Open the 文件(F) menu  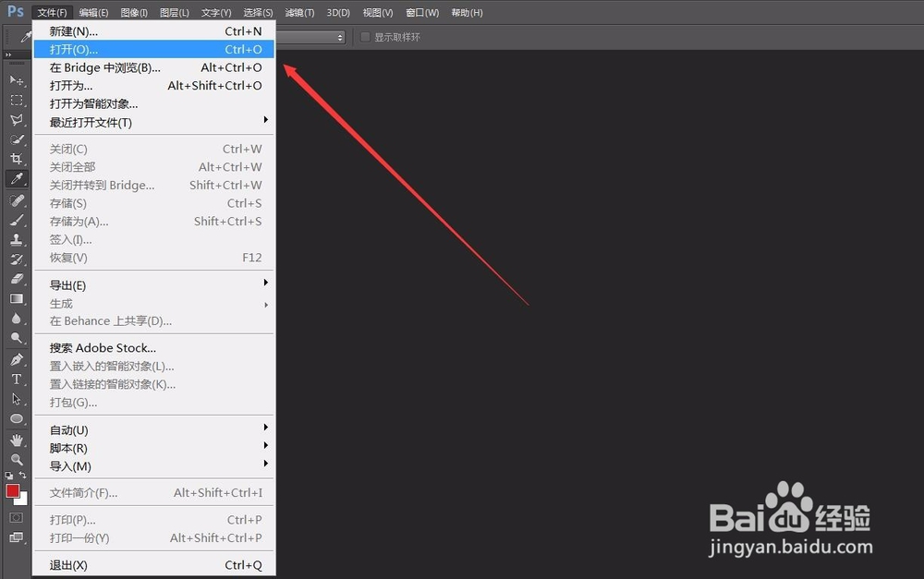coord(53,12)
